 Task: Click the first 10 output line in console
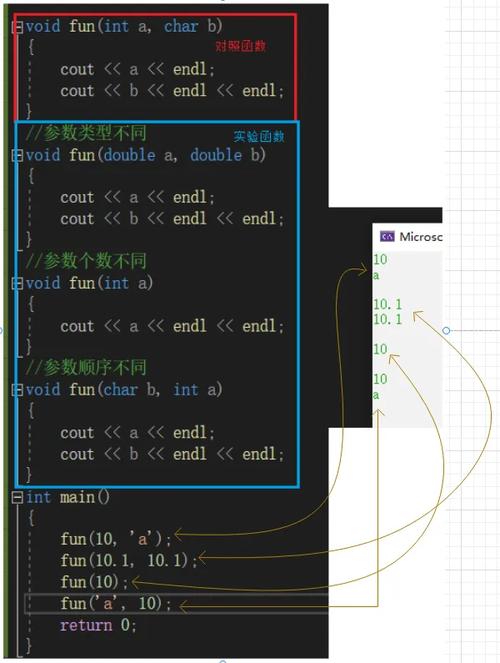coord(380,259)
